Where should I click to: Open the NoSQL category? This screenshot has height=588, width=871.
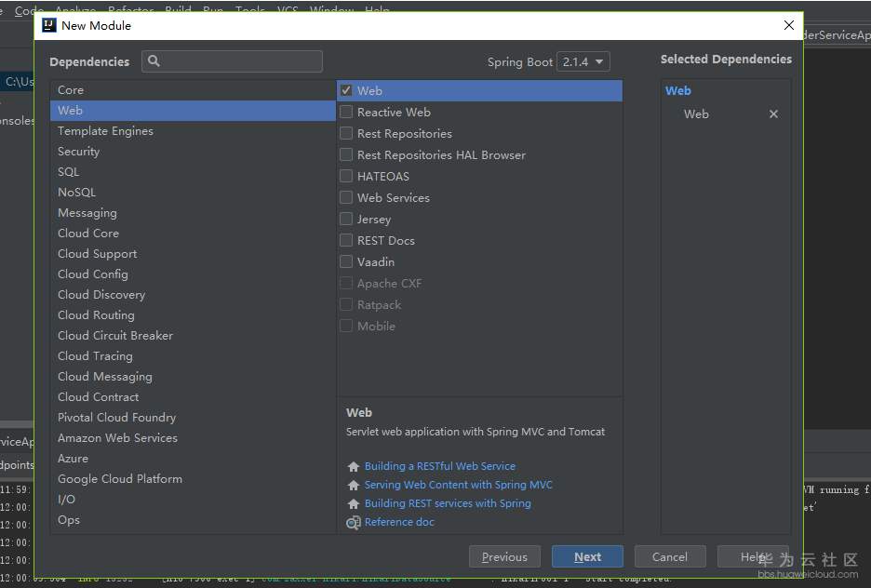pos(193,192)
